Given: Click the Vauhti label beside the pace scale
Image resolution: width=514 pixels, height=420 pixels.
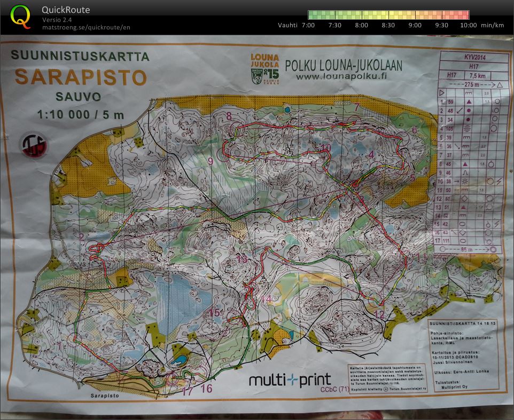Looking at the screenshot, I should pyautogui.click(x=288, y=25).
